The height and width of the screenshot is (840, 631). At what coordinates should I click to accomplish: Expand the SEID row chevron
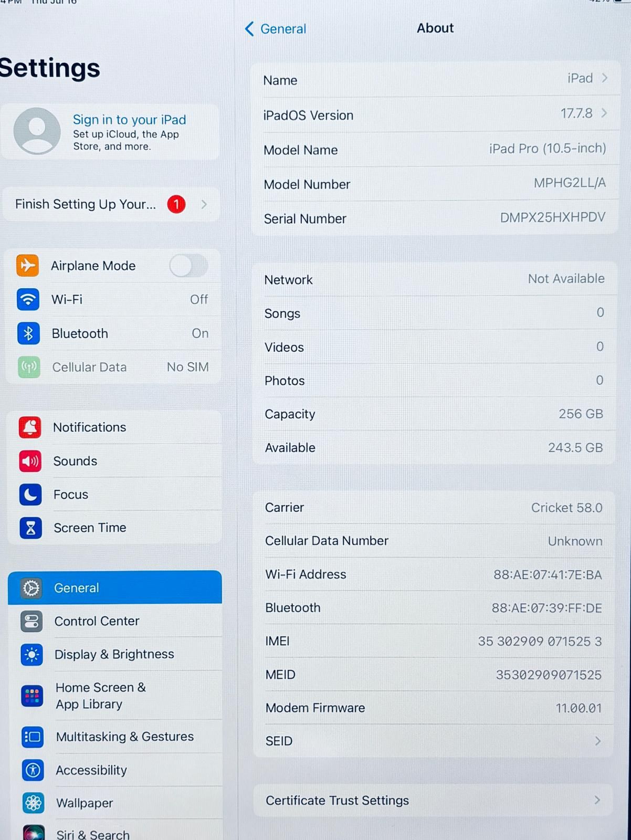tap(597, 741)
